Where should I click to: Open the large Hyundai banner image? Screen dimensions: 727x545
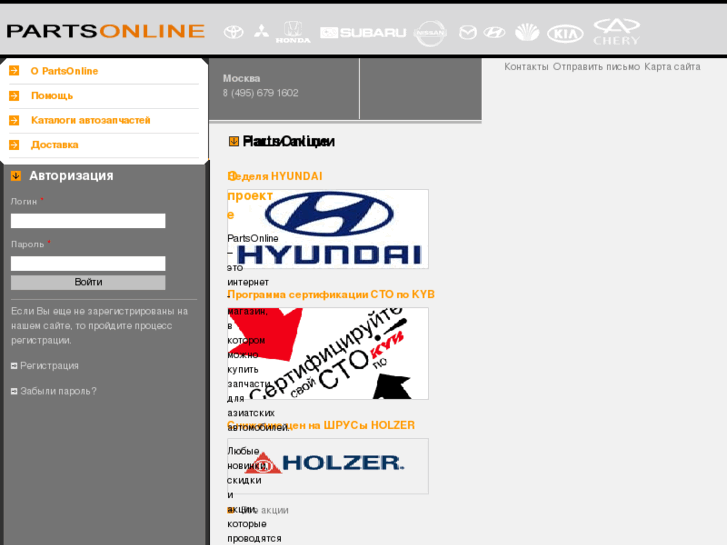(328, 229)
